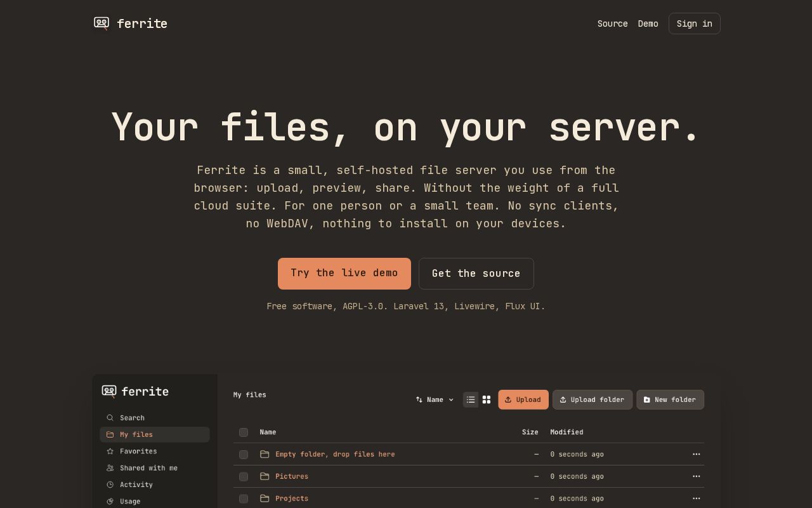Click the Activity clock icon
The width and height of the screenshot is (812, 508).
(110, 485)
